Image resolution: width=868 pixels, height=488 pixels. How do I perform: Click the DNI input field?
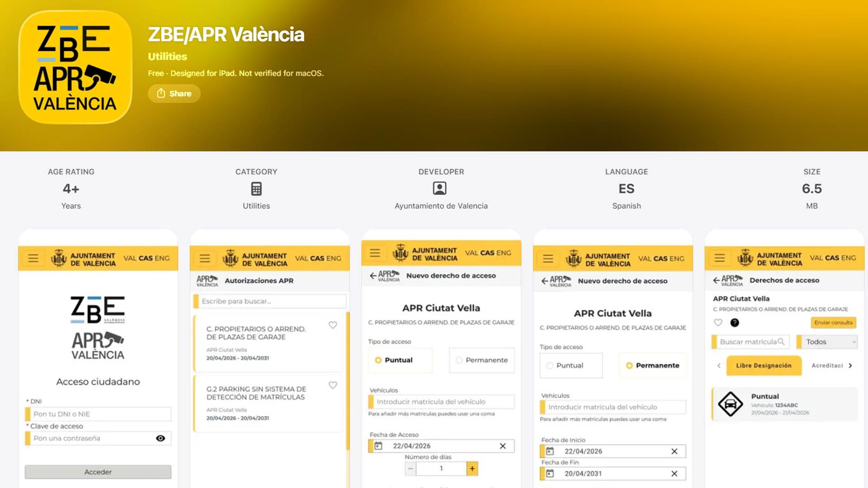[98, 414]
